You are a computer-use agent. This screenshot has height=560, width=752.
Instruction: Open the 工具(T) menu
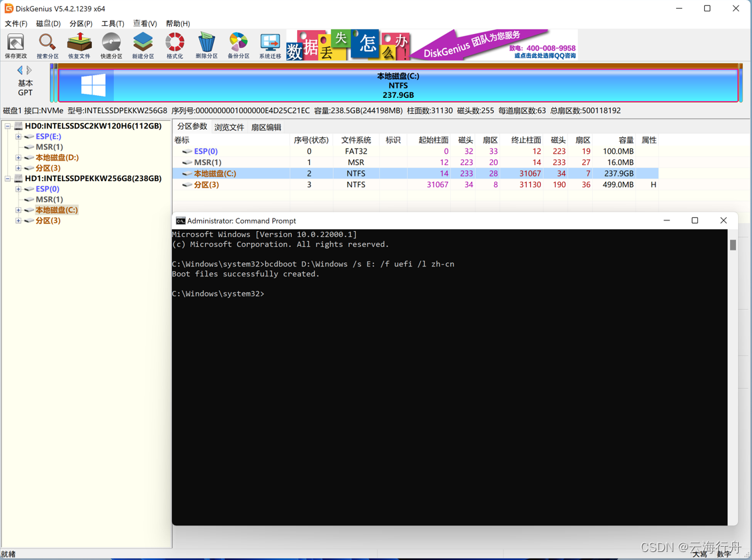point(113,23)
